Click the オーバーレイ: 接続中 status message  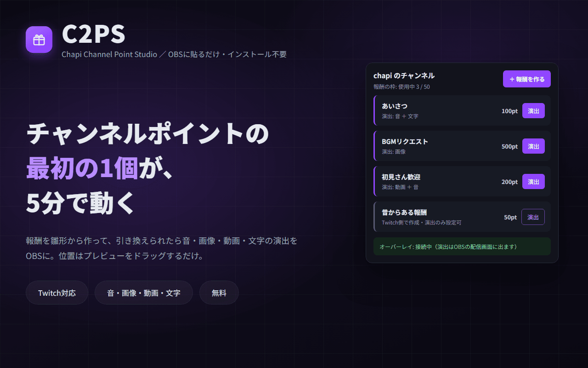pos(462,247)
